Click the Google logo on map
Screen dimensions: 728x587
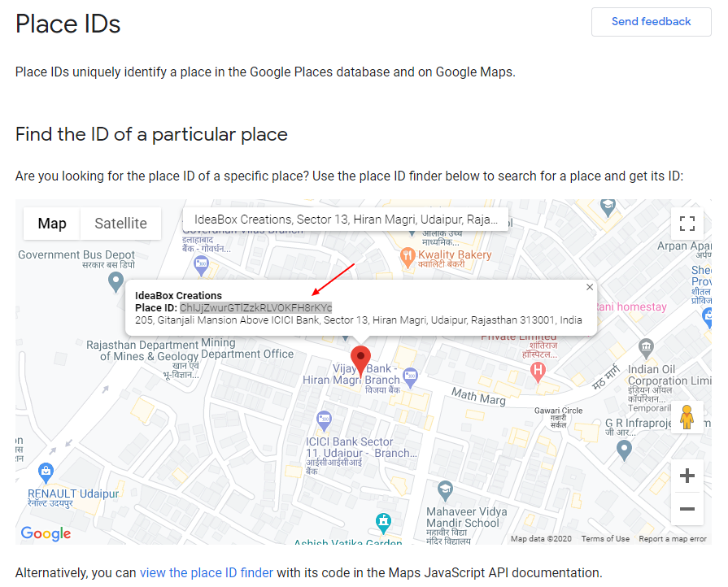point(46,533)
